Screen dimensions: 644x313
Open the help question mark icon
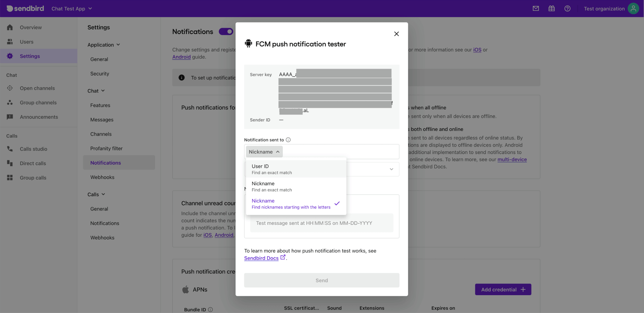click(x=567, y=8)
